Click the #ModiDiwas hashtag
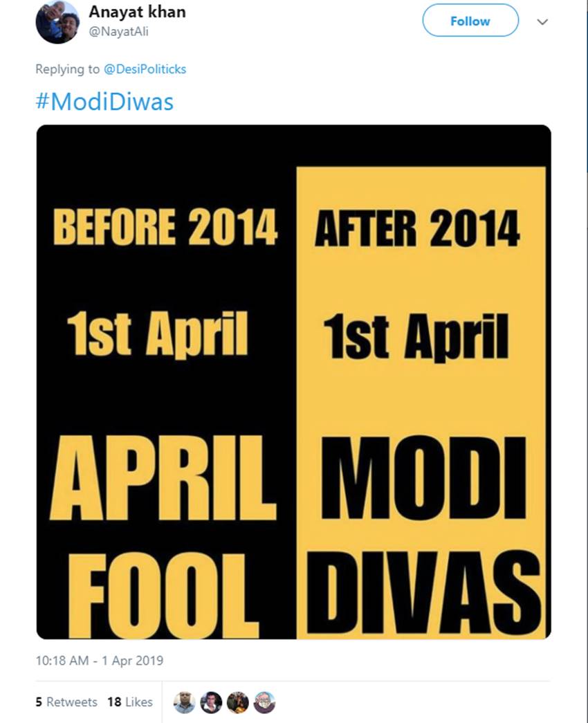Viewport: 588px width, 723px height. click(104, 102)
